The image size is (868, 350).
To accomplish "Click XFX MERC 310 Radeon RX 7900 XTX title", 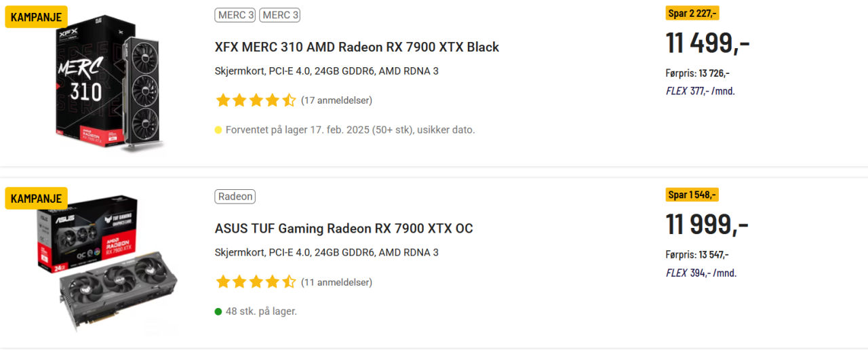I will point(357,47).
